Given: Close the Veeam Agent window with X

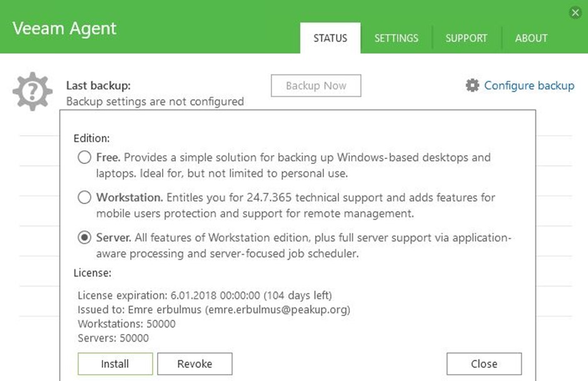Looking at the screenshot, I should [575, 13].
